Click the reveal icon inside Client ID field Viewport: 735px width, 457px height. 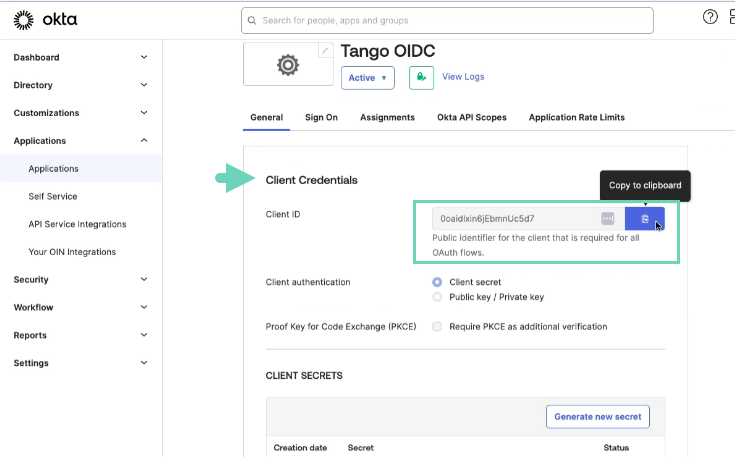click(x=608, y=218)
